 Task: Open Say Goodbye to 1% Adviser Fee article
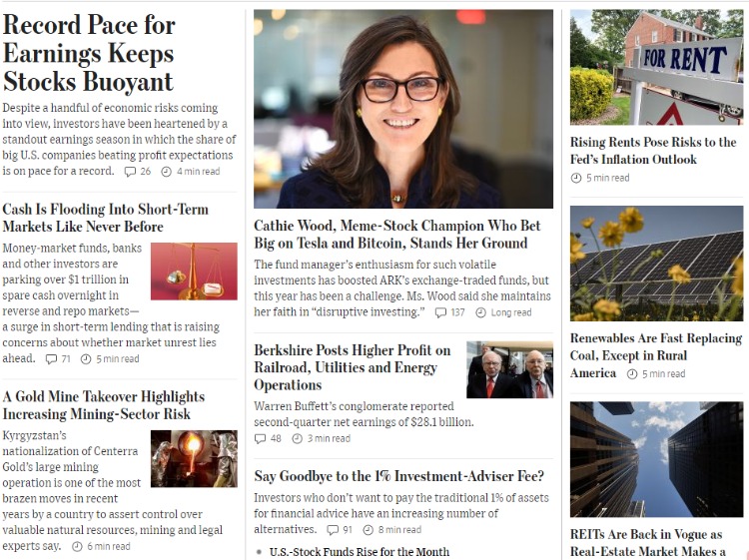point(398,476)
